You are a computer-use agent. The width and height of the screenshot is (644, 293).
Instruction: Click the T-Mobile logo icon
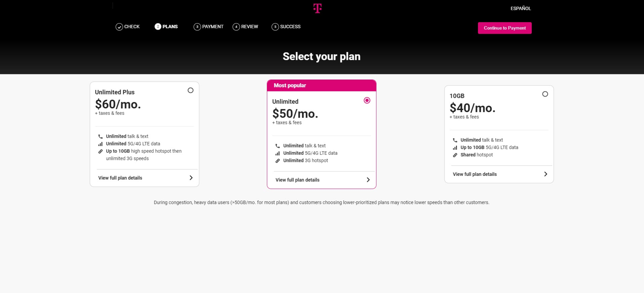click(x=317, y=8)
